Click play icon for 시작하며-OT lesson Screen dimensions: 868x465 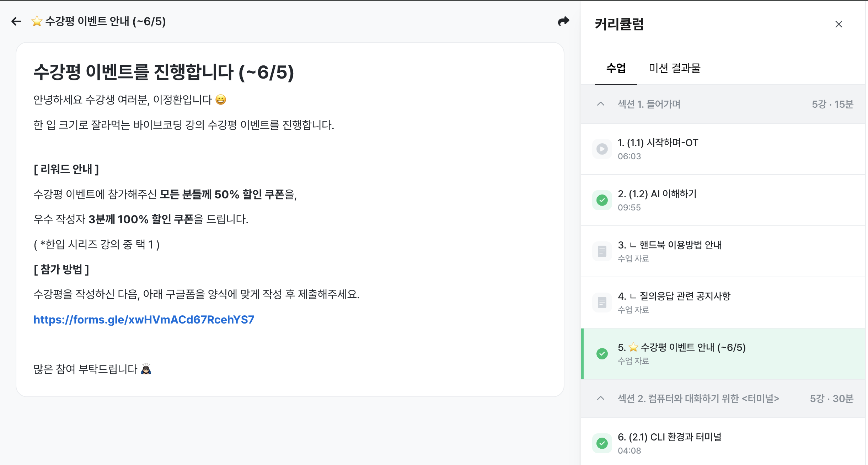(x=602, y=149)
